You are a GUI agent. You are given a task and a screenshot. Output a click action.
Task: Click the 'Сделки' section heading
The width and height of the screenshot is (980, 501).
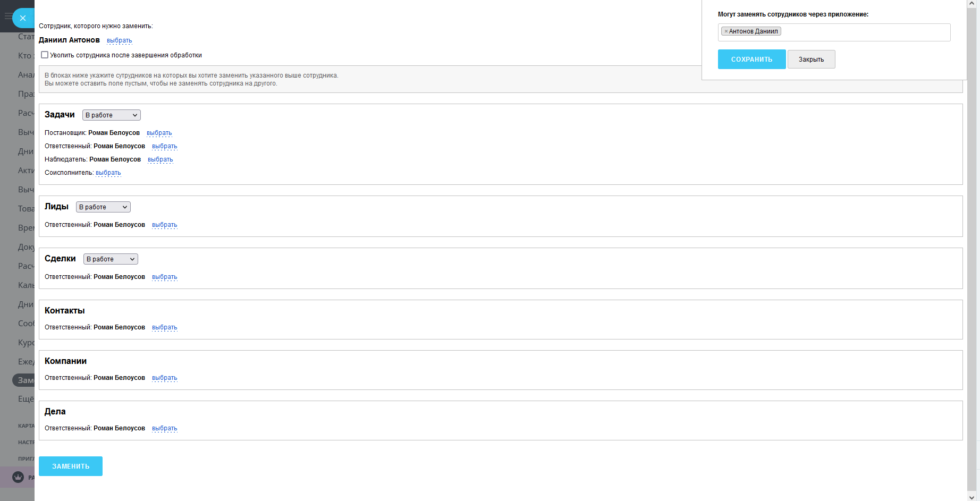point(60,259)
